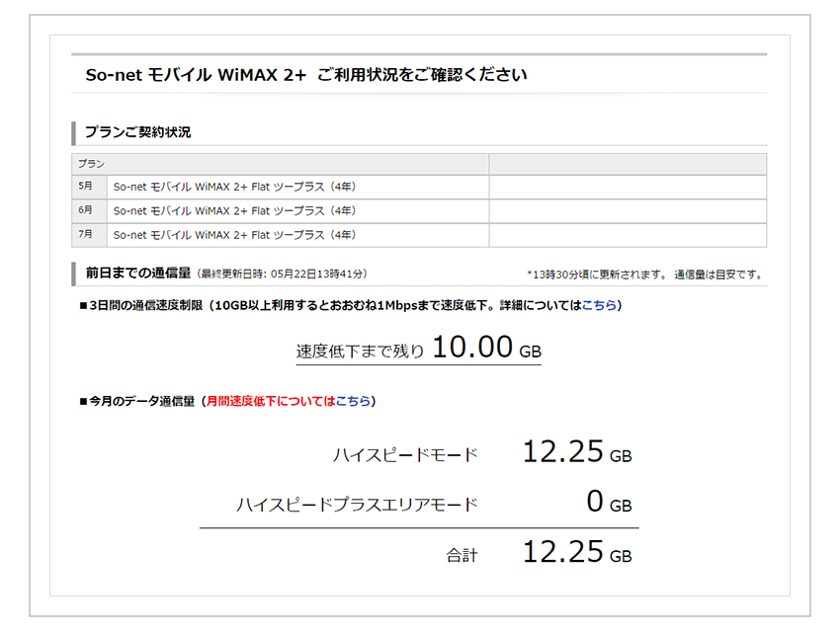840x632 pixels.
Task: Click the 13時30分頃に更新されます note
Action: coord(644,276)
